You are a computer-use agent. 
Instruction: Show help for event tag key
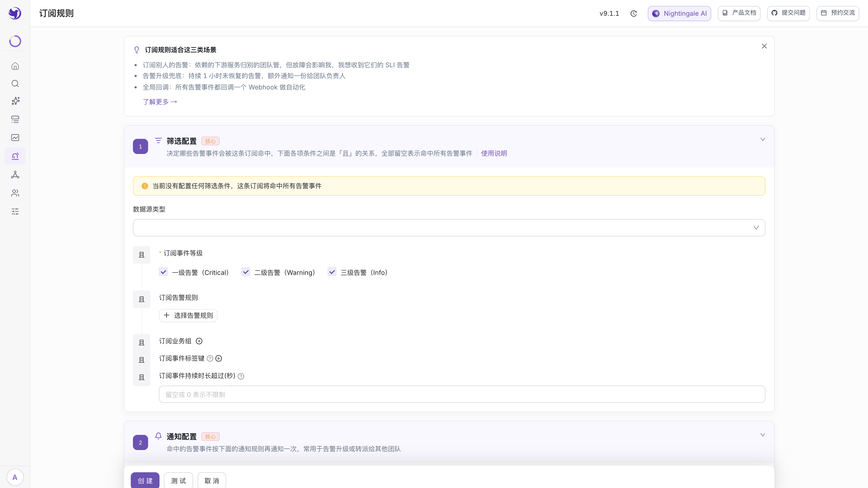[210, 359]
